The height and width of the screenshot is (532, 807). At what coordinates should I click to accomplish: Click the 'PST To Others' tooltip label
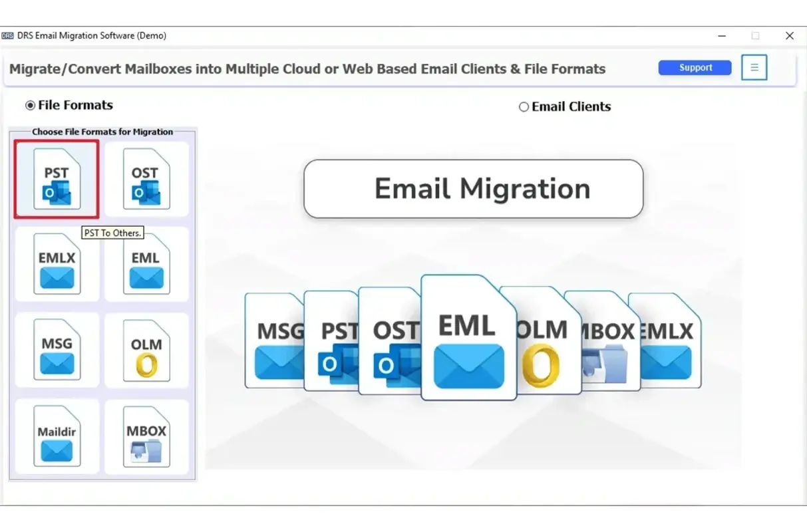tap(112, 233)
